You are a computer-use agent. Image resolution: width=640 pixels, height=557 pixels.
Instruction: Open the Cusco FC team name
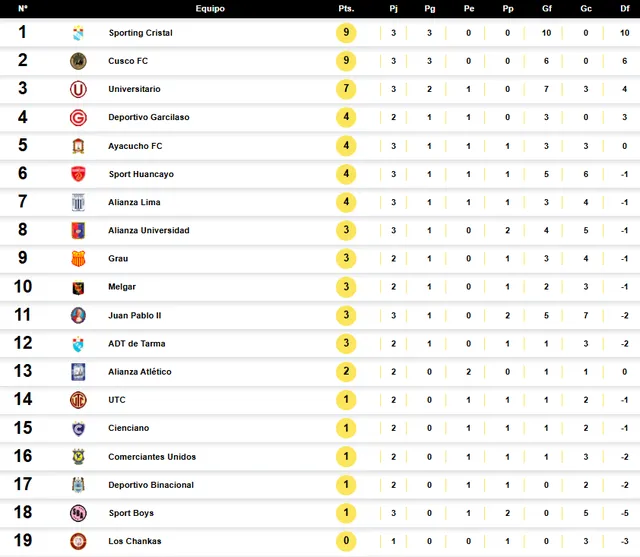[x=128, y=61]
